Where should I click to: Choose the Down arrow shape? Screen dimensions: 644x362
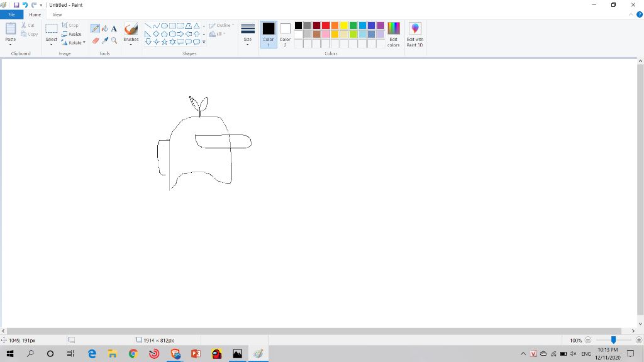tap(148, 41)
